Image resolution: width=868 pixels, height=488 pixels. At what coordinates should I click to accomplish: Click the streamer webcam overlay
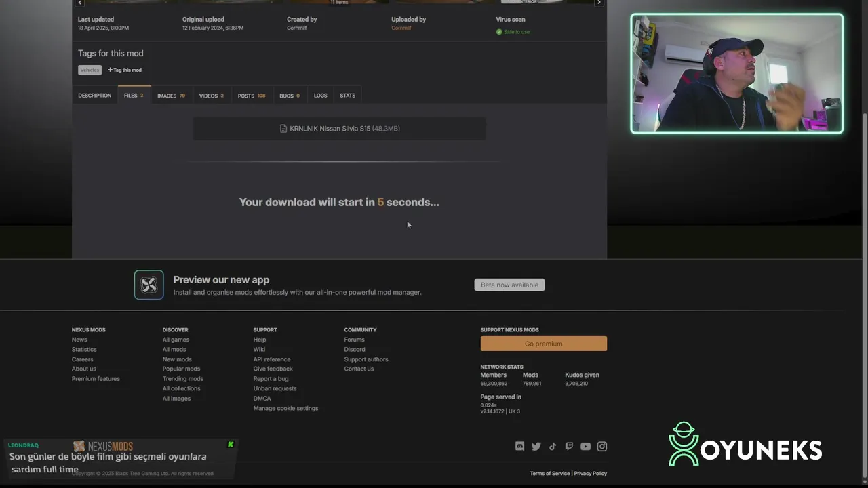[737, 73]
